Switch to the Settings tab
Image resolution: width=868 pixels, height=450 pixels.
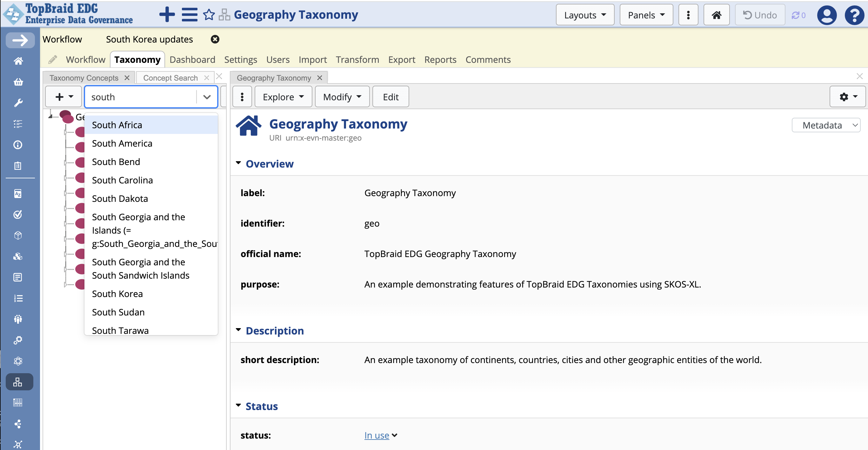[241, 60]
